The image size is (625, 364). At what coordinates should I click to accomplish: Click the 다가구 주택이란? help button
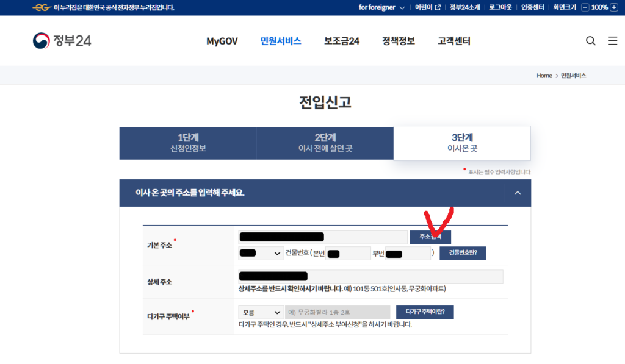click(425, 312)
